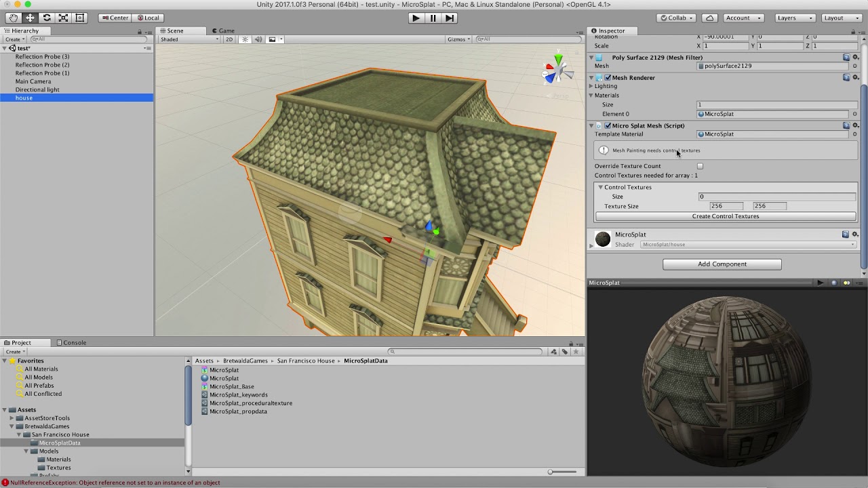Image resolution: width=868 pixels, height=488 pixels.
Task: Collapse the Control Textures foldout
Action: (x=600, y=187)
